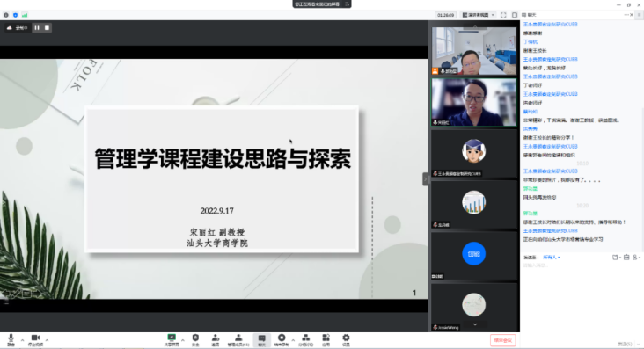Enter full screen mode icon
This screenshot has width=644, height=349.
[503, 15]
